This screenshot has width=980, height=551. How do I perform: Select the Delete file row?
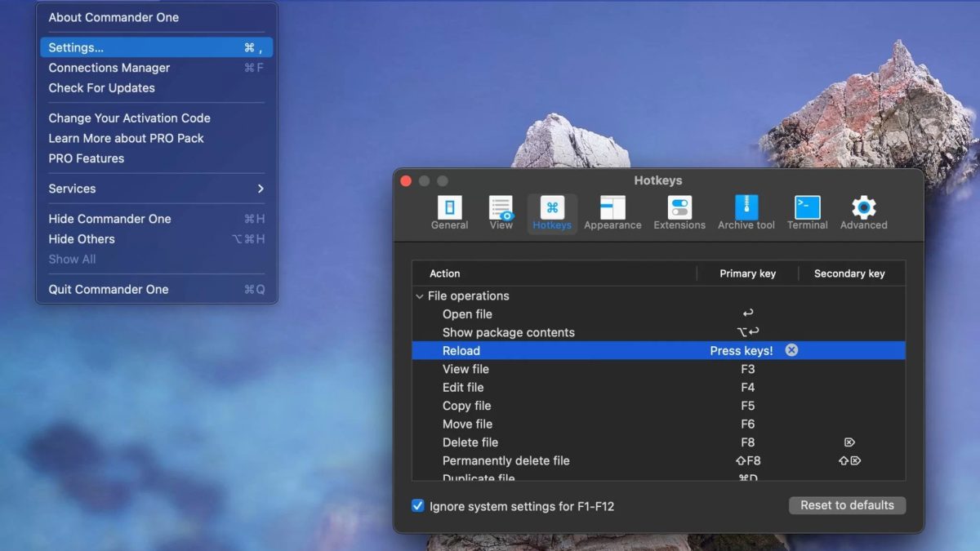[x=470, y=442]
